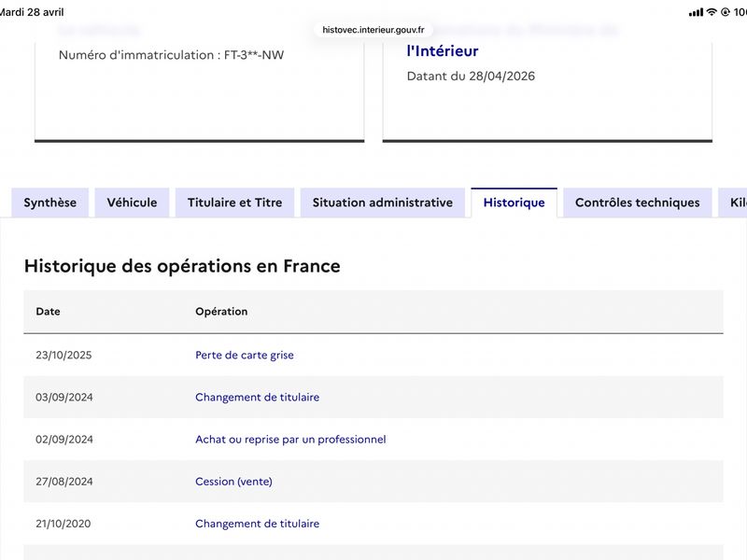The image size is (747, 560).
Task: Click the Date column header
Action: pyautogui.click(x=49, y=312)
